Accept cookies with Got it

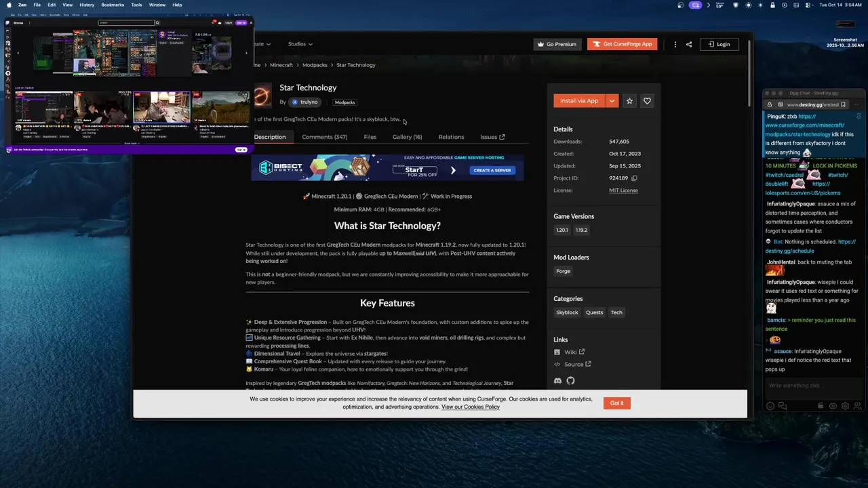pyautogui.click(x=616, y=403)
